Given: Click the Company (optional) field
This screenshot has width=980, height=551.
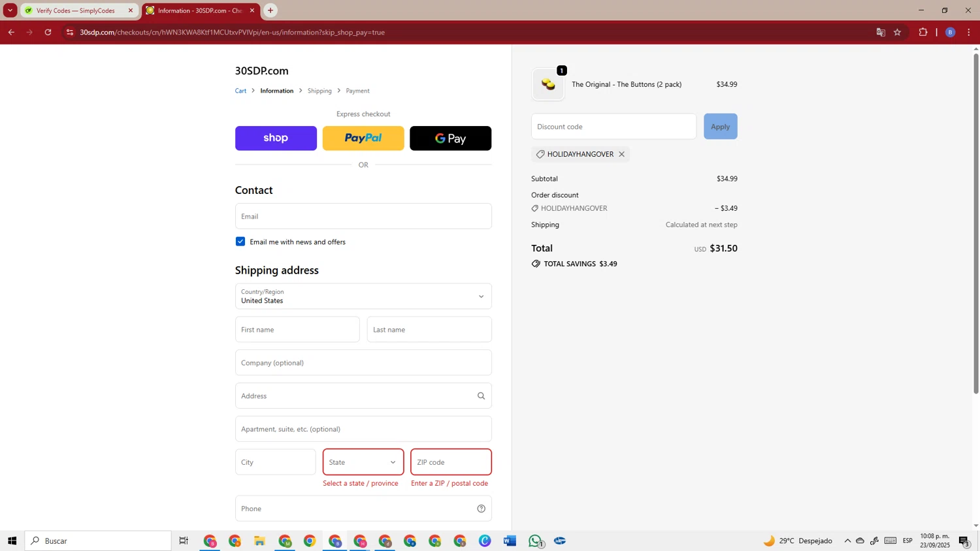Looking at the screenshot, I should tap(363, 363).
